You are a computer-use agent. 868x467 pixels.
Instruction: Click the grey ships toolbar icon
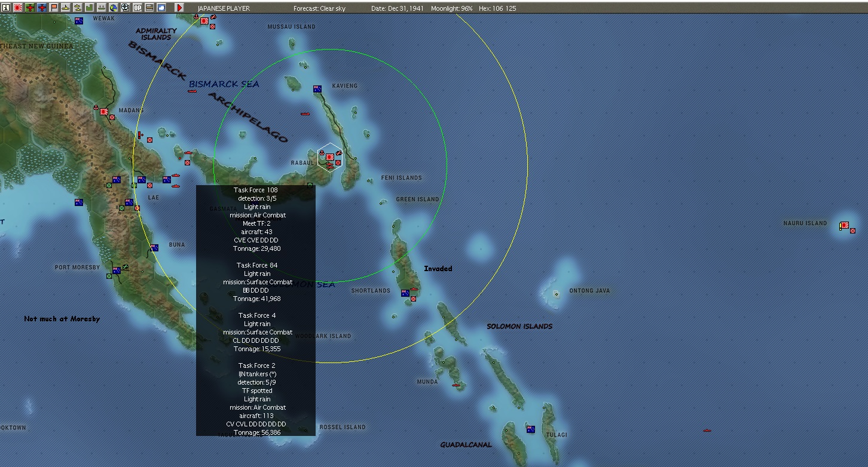(102, 8)
